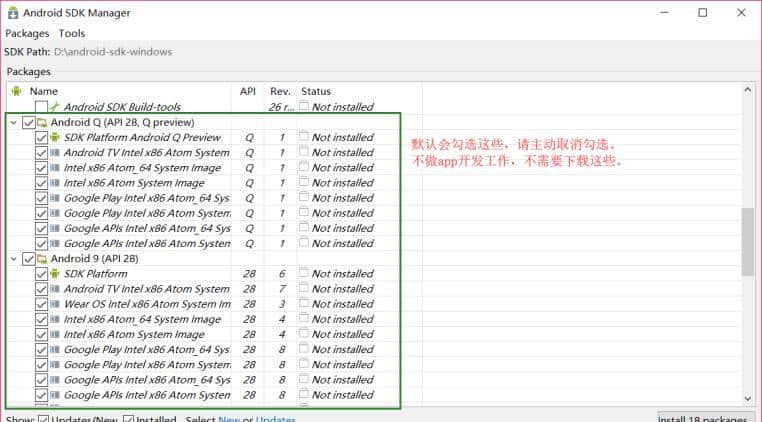The width and height of the screenshot is (762, 422).
Task: Click the scrollbar down arrow in the packages list
Action: tap(747, 399)
